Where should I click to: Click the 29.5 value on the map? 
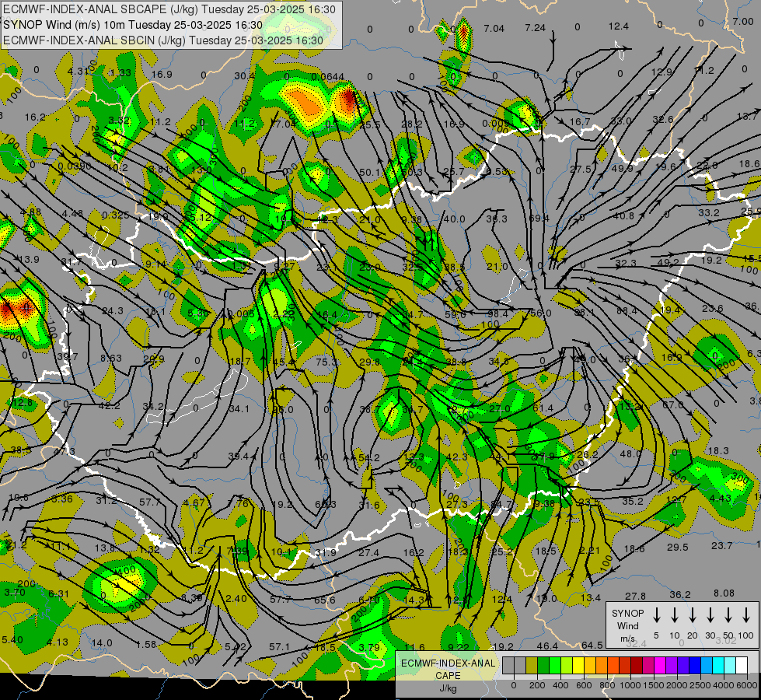[678, 547]
